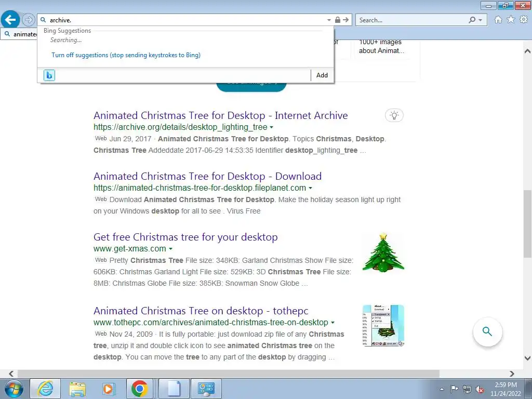This screenshot has width=532, height=399.
Task: Open Google Chrome taskbar icon
Action: [x=140, y=389]
